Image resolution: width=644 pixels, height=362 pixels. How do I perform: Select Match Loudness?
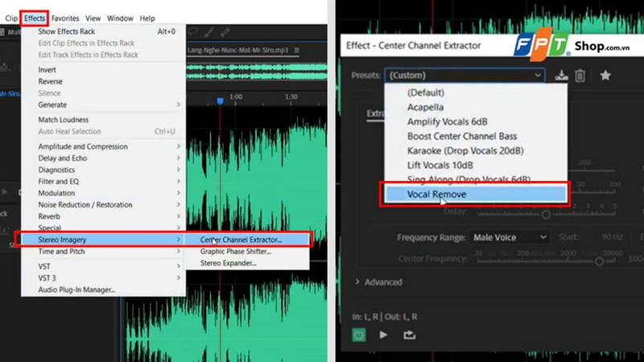(104, 119)
